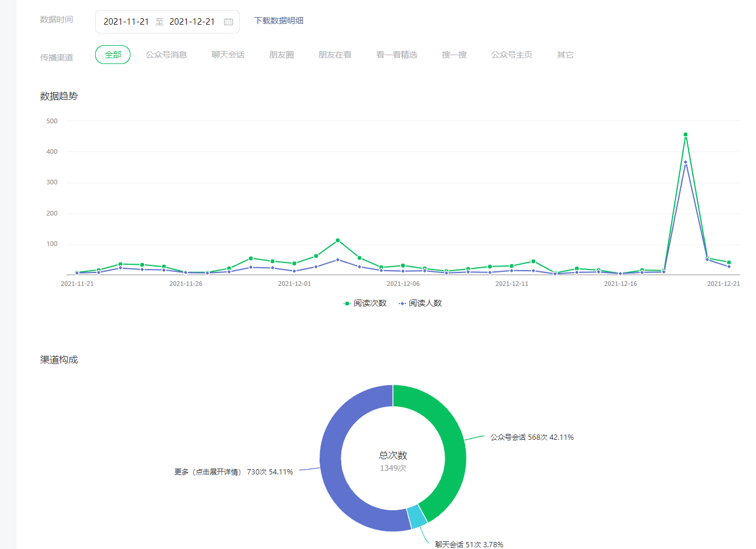Switch to 公众号消息 channel

tap(166, 55)
